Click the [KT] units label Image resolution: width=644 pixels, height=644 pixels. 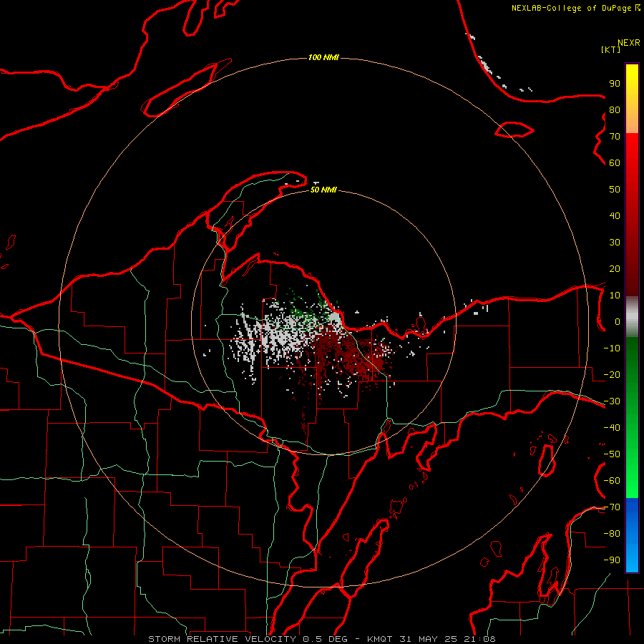[611, 49]
